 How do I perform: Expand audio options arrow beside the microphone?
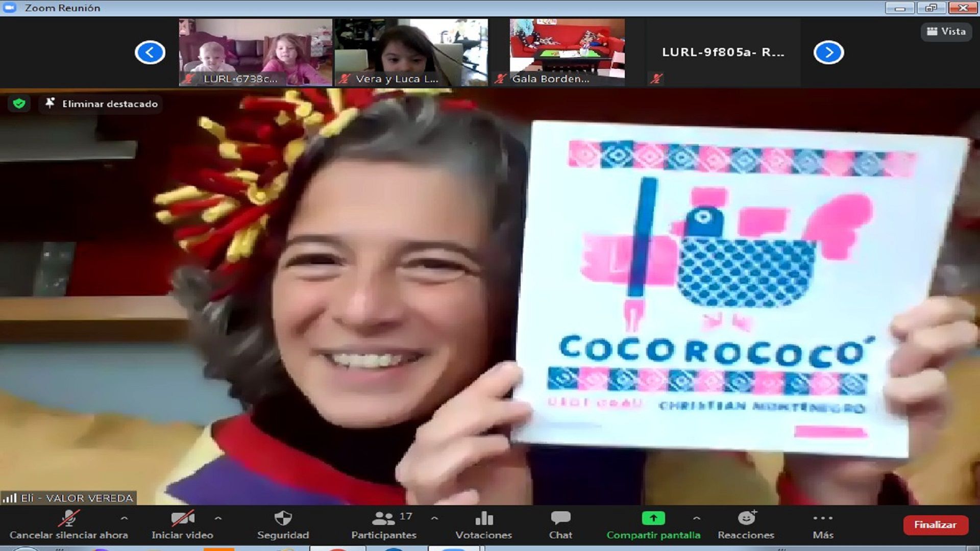(x=124, y=518)
